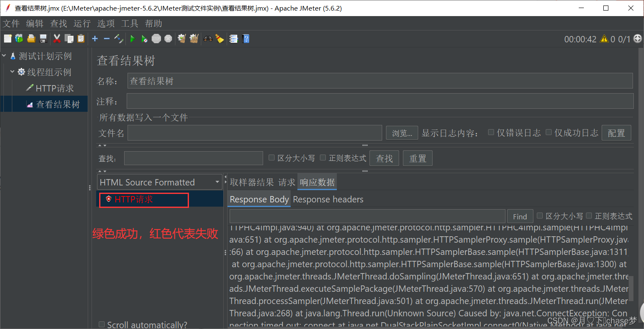Click the warning triangle log icon

(604, 39)
